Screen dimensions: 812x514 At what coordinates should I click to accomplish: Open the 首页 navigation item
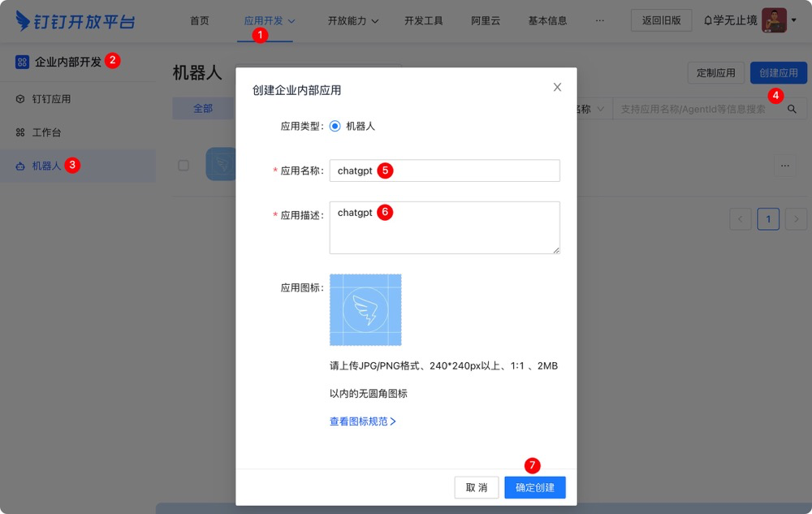200,20
